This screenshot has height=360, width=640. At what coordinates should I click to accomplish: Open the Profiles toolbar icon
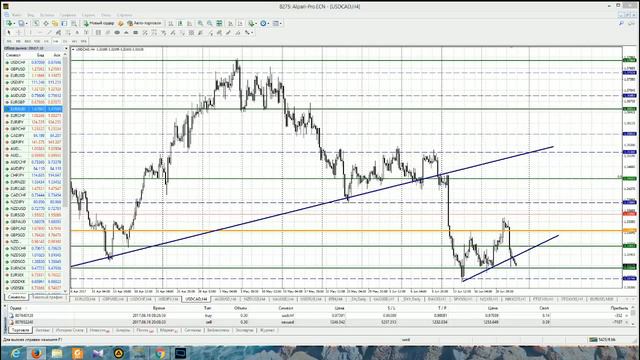tap(21, 23)
